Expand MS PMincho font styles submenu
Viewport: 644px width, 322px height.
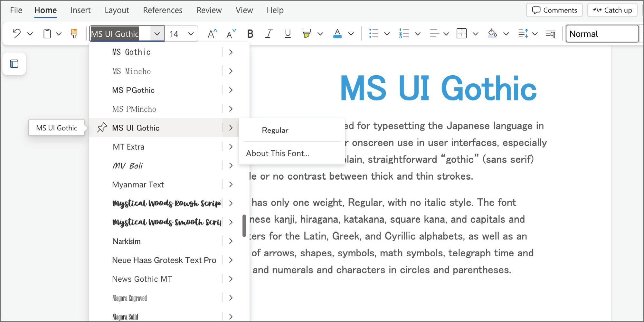pos(231,109)
